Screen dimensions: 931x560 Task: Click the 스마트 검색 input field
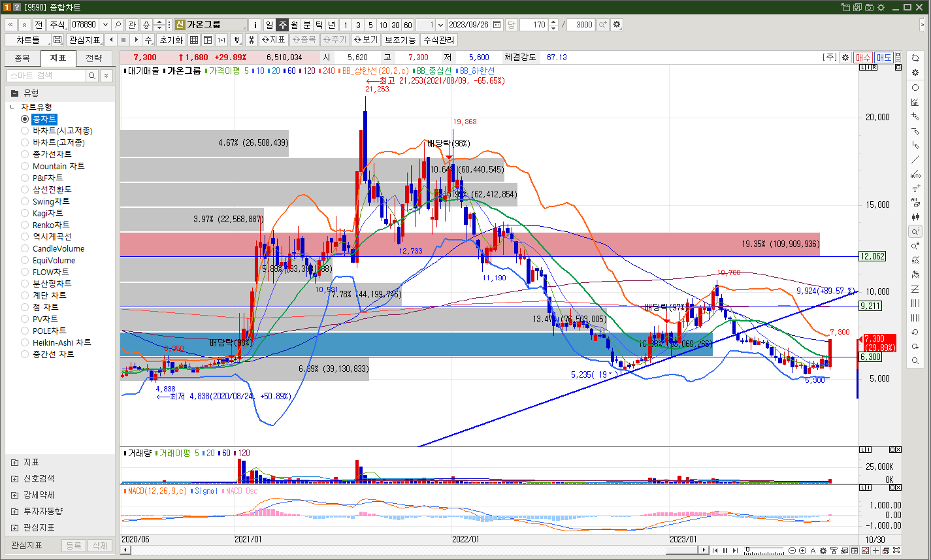[x=46, y=76]
